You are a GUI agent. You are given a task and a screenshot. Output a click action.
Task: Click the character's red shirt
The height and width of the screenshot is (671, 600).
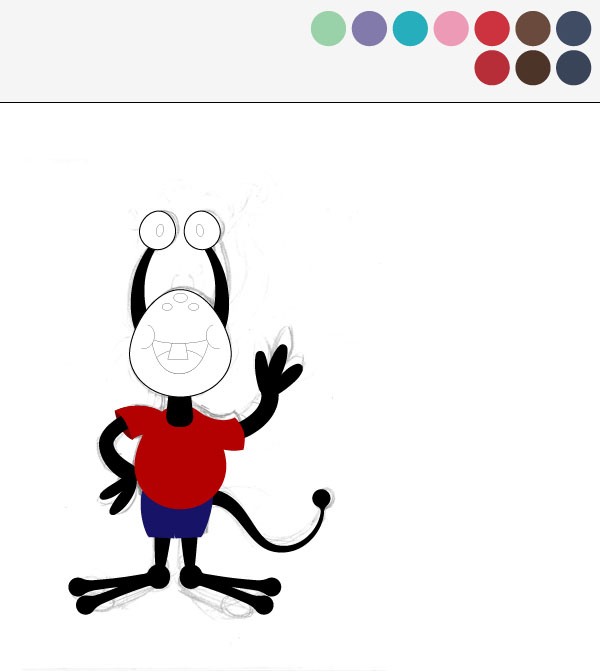click(180, 462)
